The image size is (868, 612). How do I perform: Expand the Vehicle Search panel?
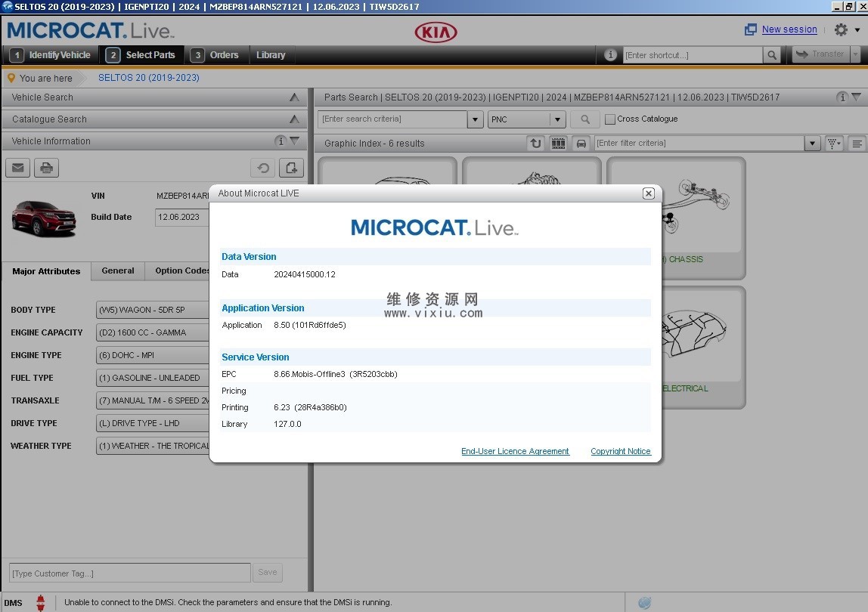coord(294,97)
